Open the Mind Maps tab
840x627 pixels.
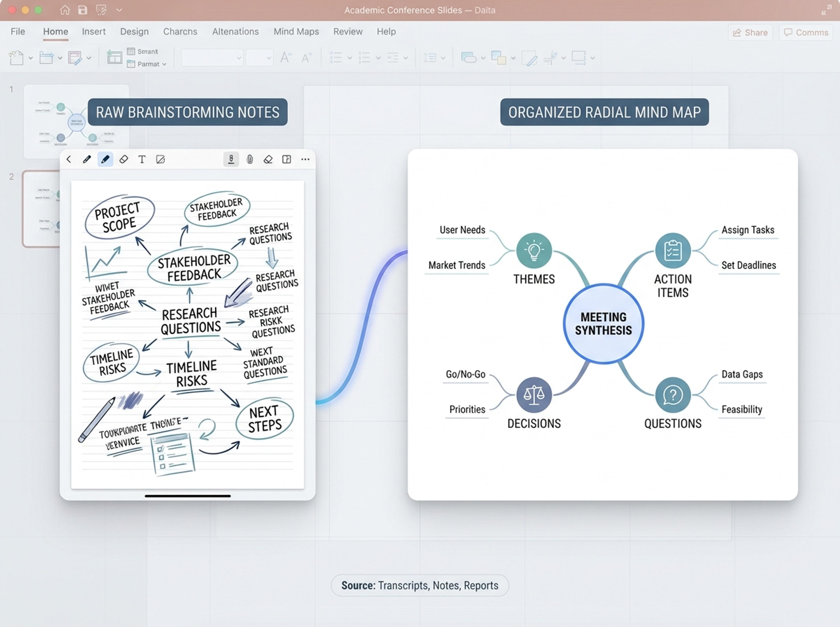pyautogui.click(x=296, y=31)
